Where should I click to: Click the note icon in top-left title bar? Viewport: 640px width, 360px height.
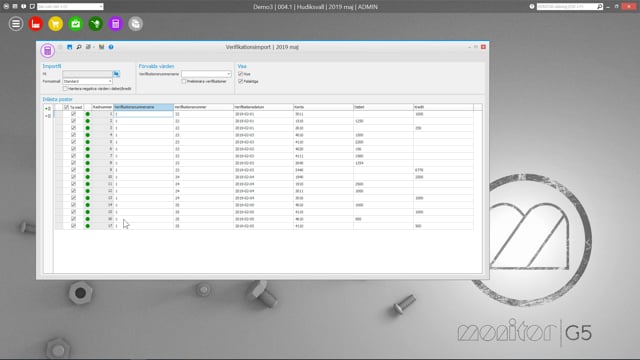(32, 7)
